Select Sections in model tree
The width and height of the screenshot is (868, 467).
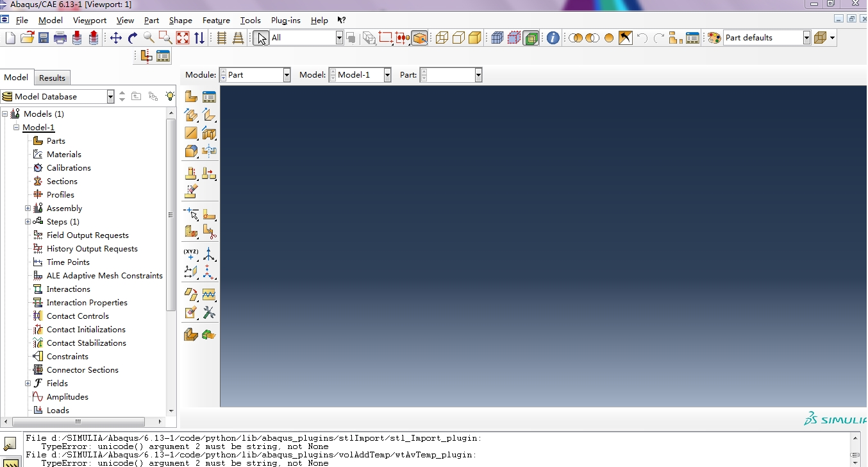coord(62,182)
